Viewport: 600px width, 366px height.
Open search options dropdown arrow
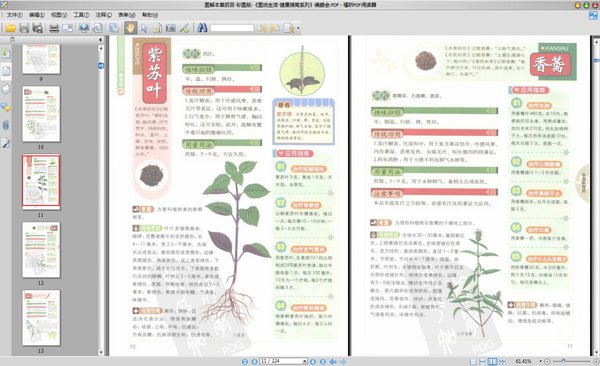point(298,28)
